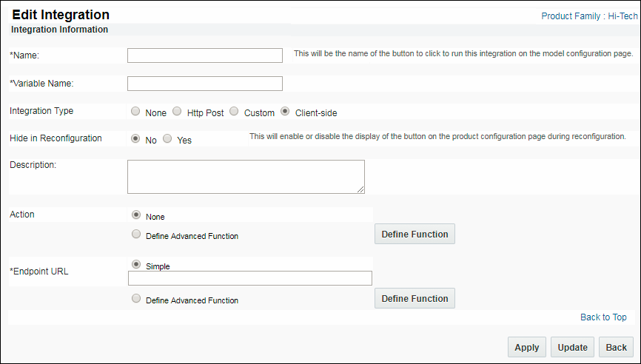Select Client-side integration type radio
Screen dimensions: 641x364
pos(285,111)
